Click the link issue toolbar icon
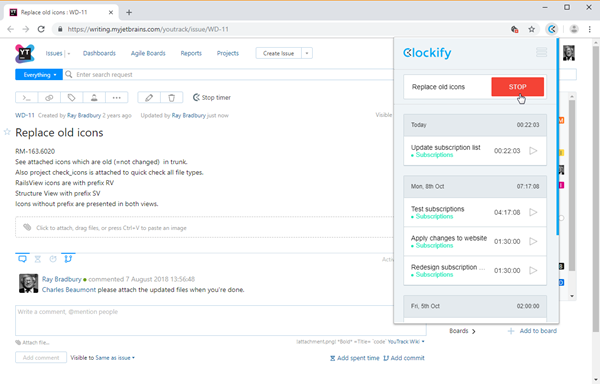Image resolution: width=600 pixels, height=384 pixels. [49, 98]
